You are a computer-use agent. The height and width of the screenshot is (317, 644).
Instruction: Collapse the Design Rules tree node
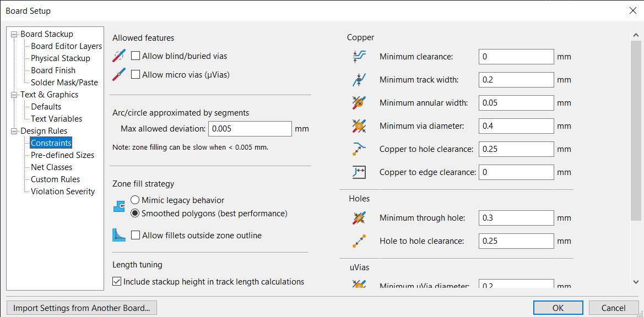15,131
